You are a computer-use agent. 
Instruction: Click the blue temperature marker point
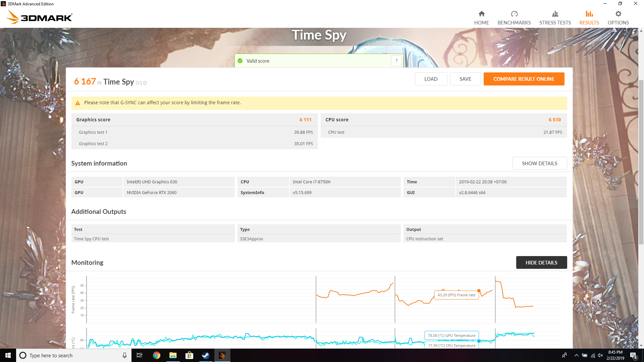479,341
